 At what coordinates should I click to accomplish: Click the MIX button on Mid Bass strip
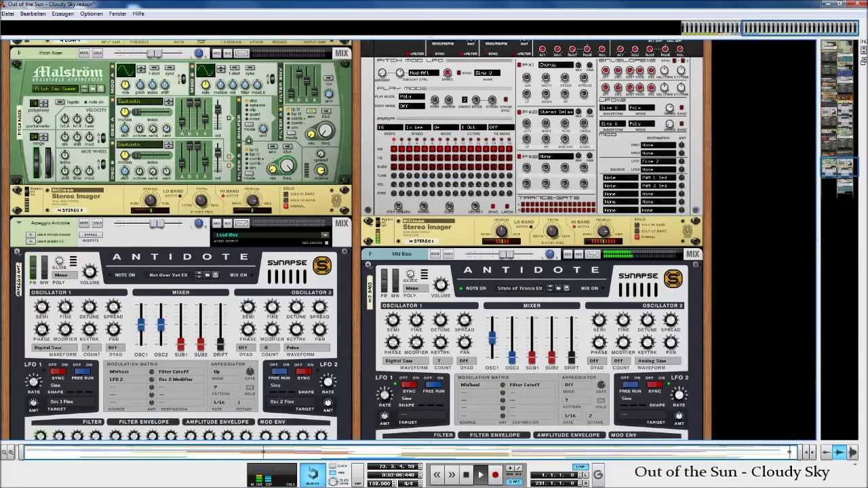(692, 254)
